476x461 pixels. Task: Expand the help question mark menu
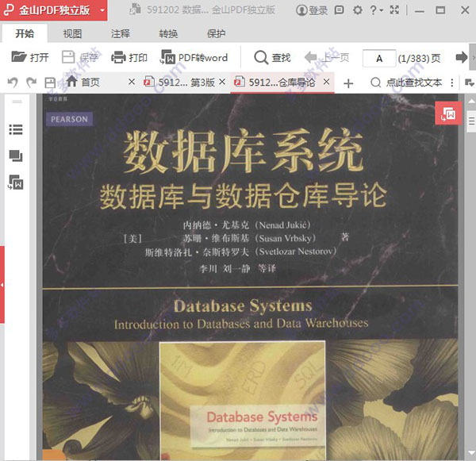376,10
